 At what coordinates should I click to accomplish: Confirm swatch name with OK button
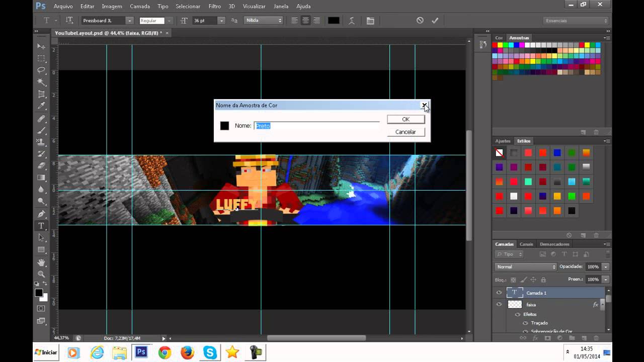(406, 119)
